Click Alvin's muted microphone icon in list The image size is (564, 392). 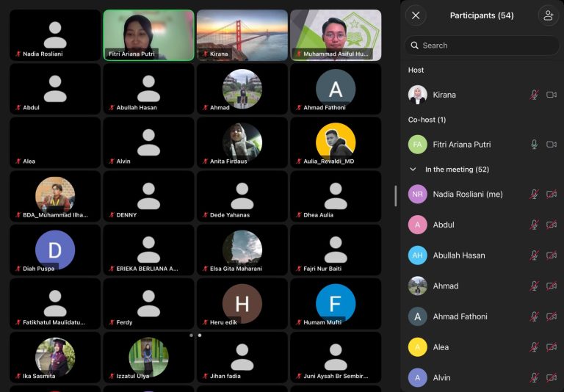click(534, 377)
